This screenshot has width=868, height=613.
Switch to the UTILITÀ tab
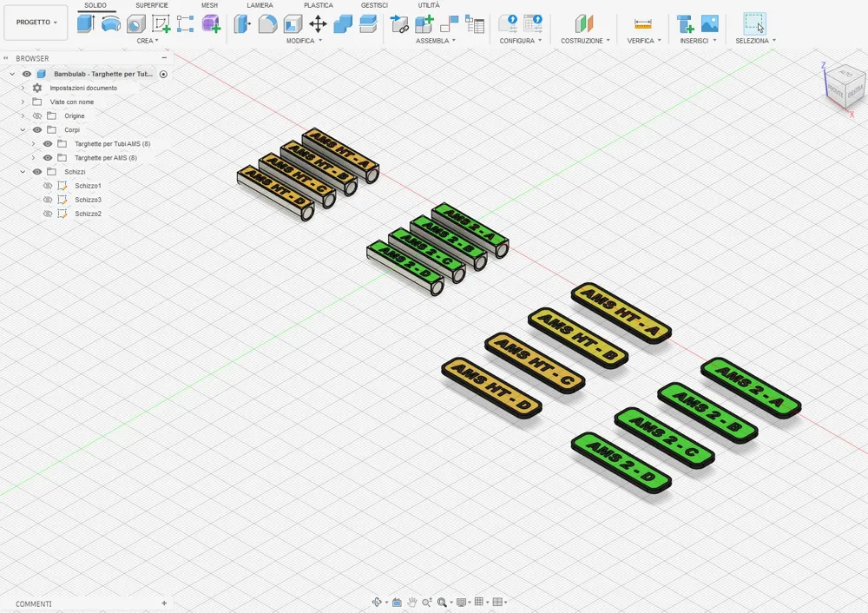(429, 5)
